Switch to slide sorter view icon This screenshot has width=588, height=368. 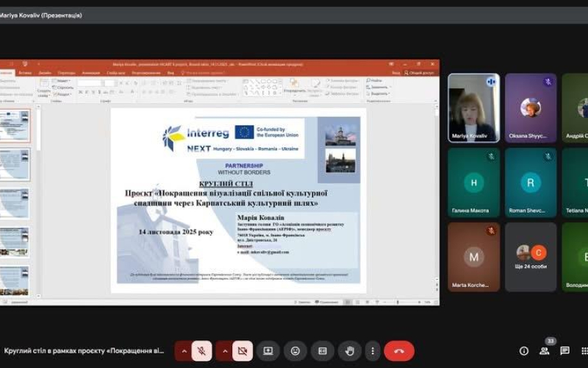tap(357, 302)
